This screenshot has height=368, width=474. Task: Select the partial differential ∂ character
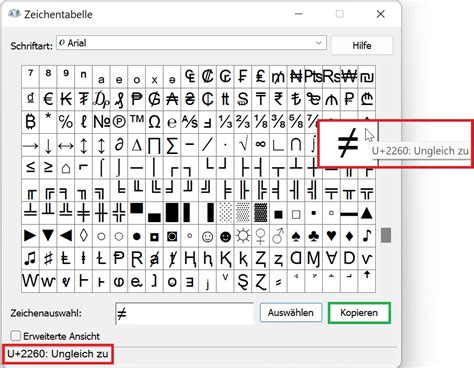click(119, 145)
